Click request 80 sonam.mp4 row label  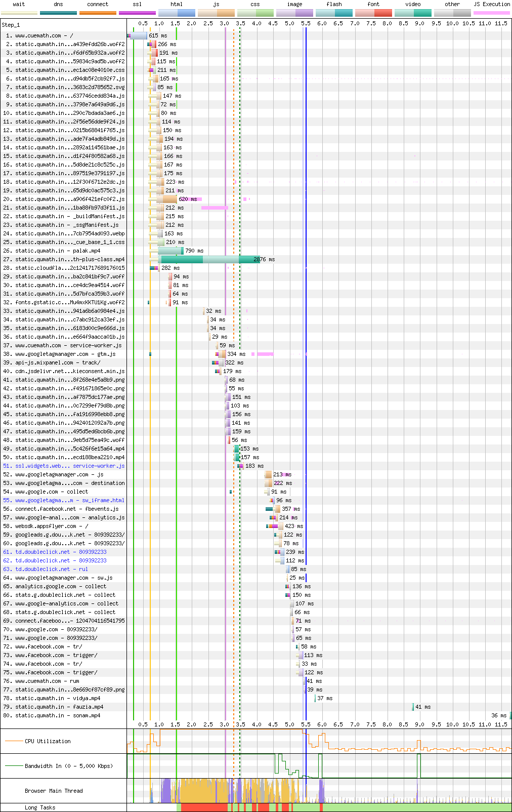click(x=58, y=715)
